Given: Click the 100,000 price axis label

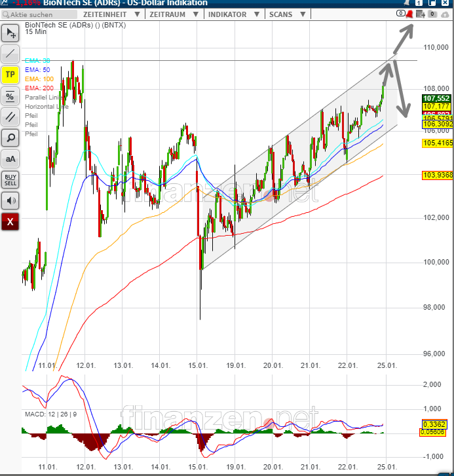Looking at the screenshot, I should [x=436, y=262].
